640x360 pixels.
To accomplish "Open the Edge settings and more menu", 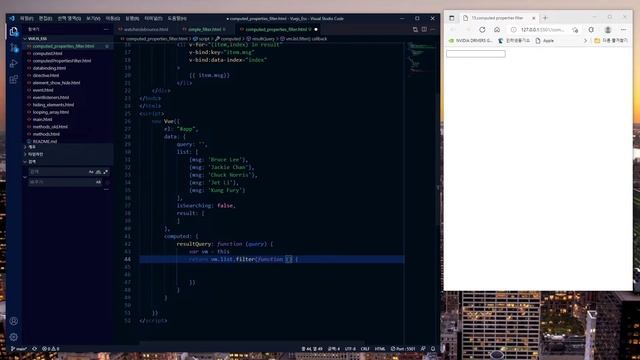I will (623, 30).
